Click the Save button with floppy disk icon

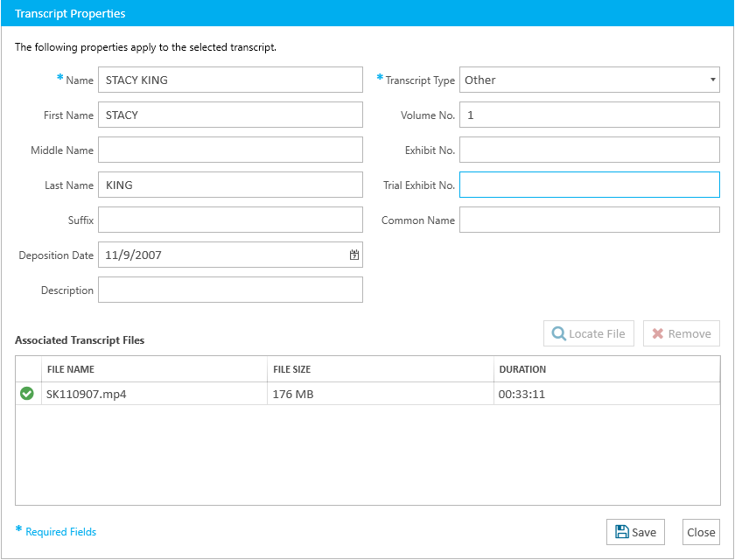click(635, 532)
